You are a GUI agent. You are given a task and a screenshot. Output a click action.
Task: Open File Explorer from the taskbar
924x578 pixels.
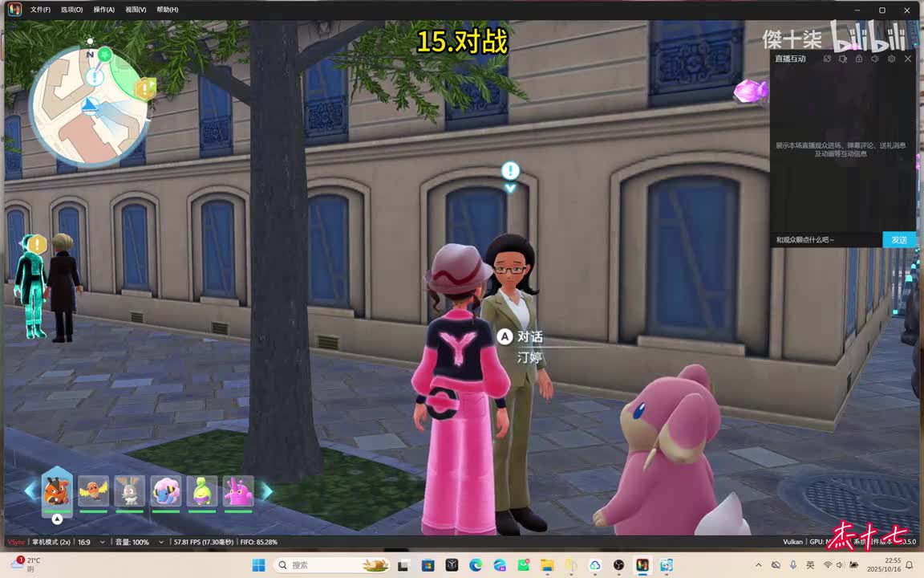(x=547, y=566)
